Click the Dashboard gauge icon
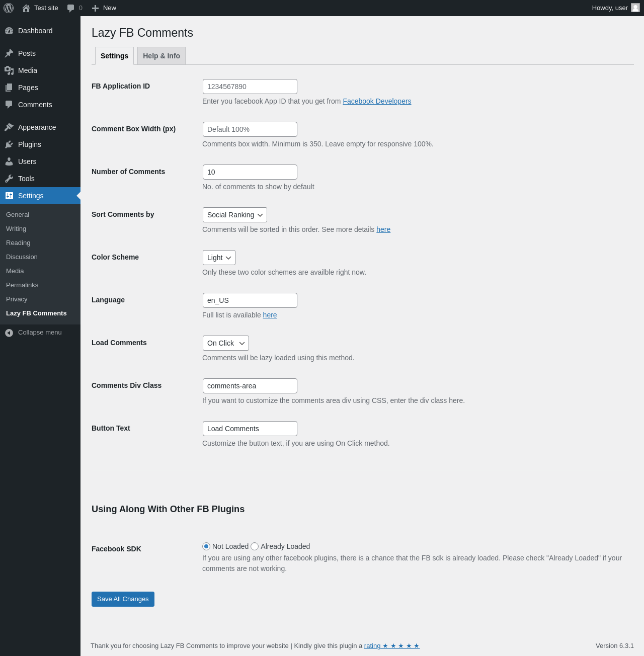 [9, 31]
